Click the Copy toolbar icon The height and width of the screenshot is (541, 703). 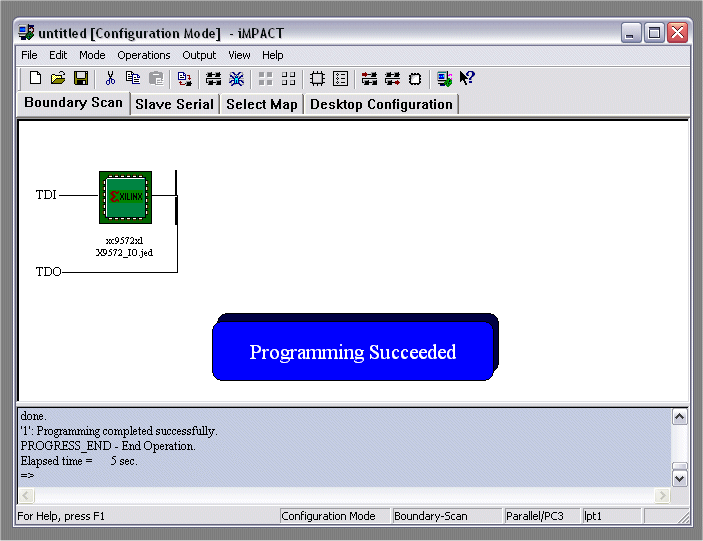point(133,78)
